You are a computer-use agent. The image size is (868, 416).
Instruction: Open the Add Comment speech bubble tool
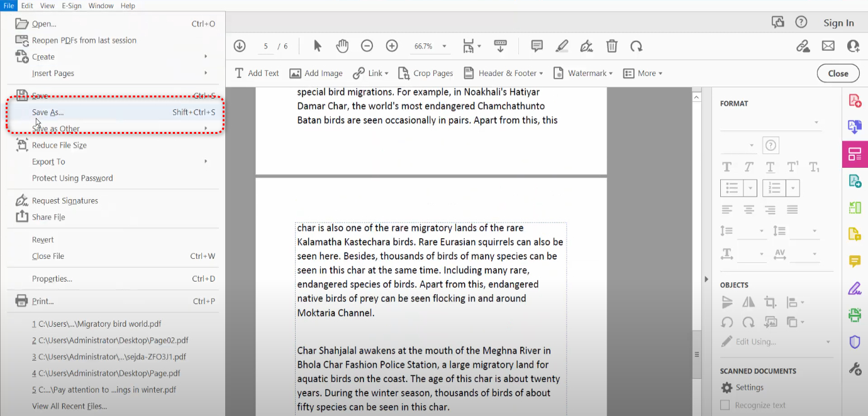[536, 45]
